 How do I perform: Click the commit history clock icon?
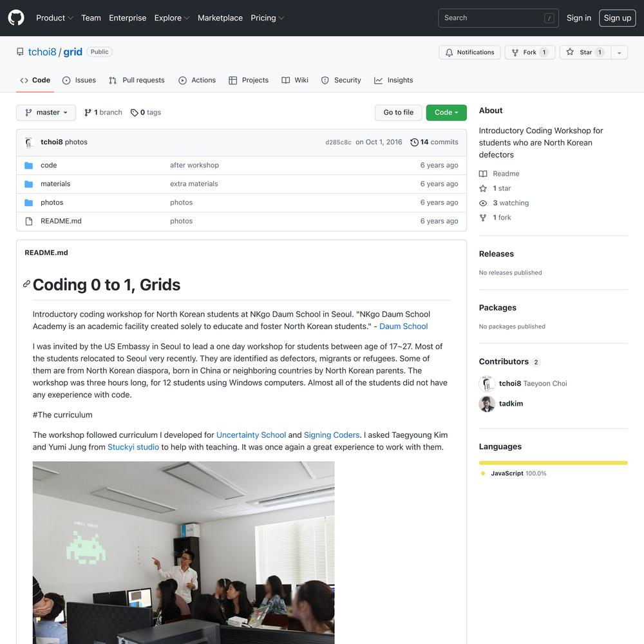coord(414,142)
